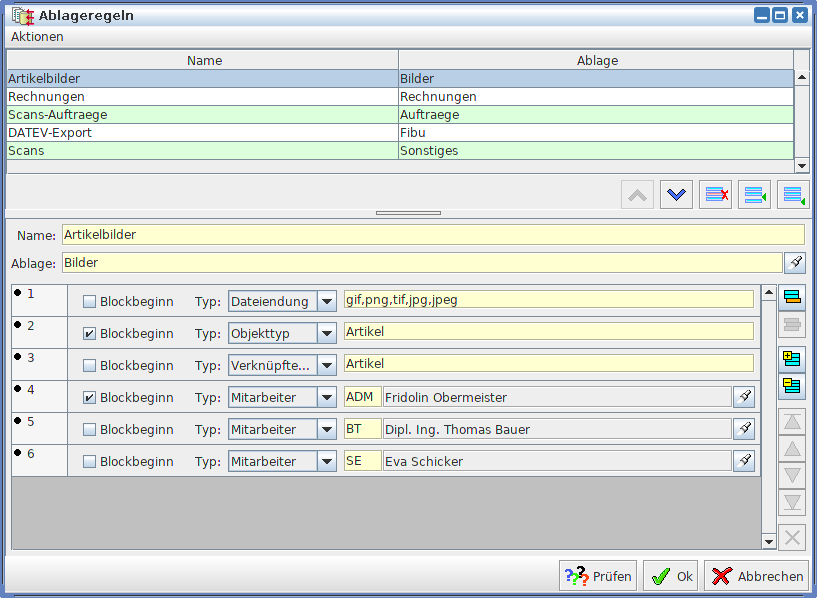Insert a new row into the rule list
Image resolution: width=817 pixels, height=598 pixels.
pos(753,195)
